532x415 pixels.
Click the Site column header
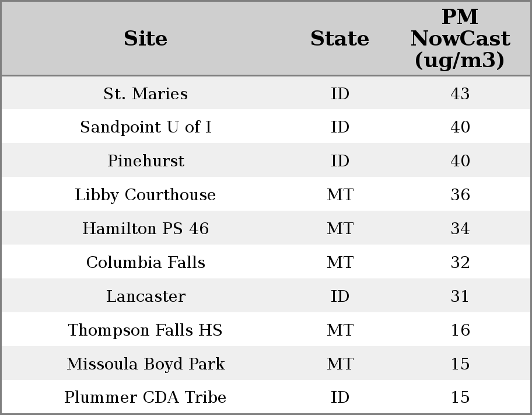(x=145, y=39)
